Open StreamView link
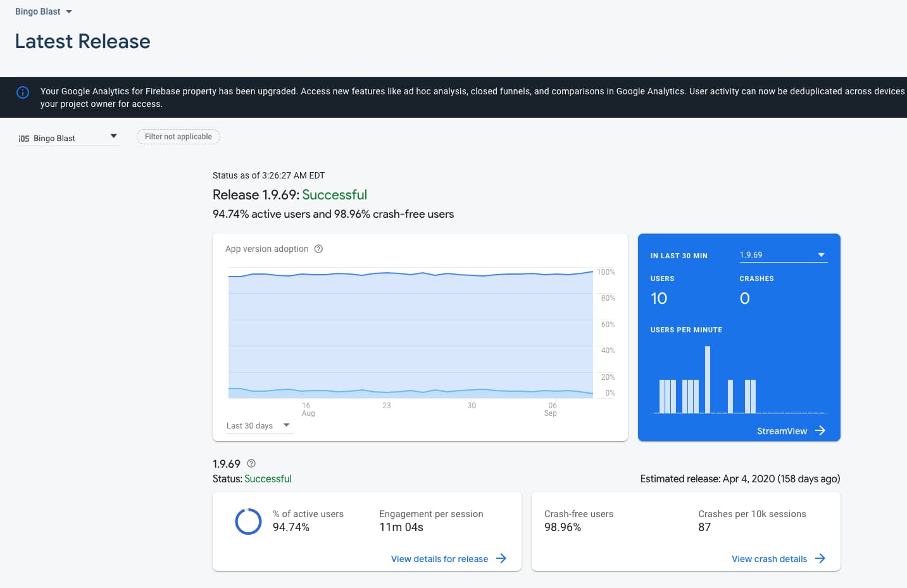 [782, 431]
